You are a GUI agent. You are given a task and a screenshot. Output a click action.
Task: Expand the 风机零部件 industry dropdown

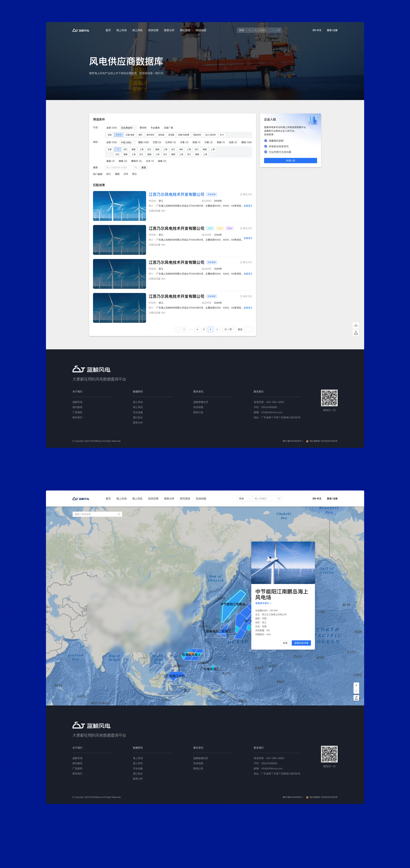coord(128,128)
